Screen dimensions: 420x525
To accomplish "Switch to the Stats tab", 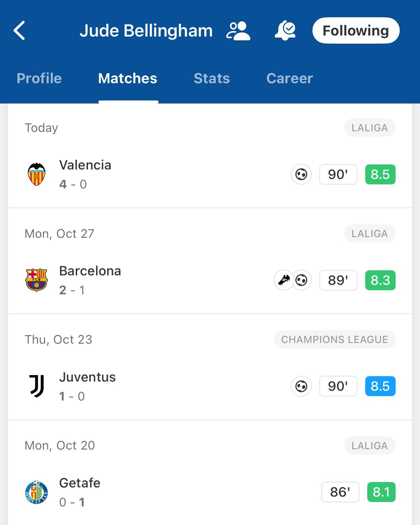I will (212, 78).
